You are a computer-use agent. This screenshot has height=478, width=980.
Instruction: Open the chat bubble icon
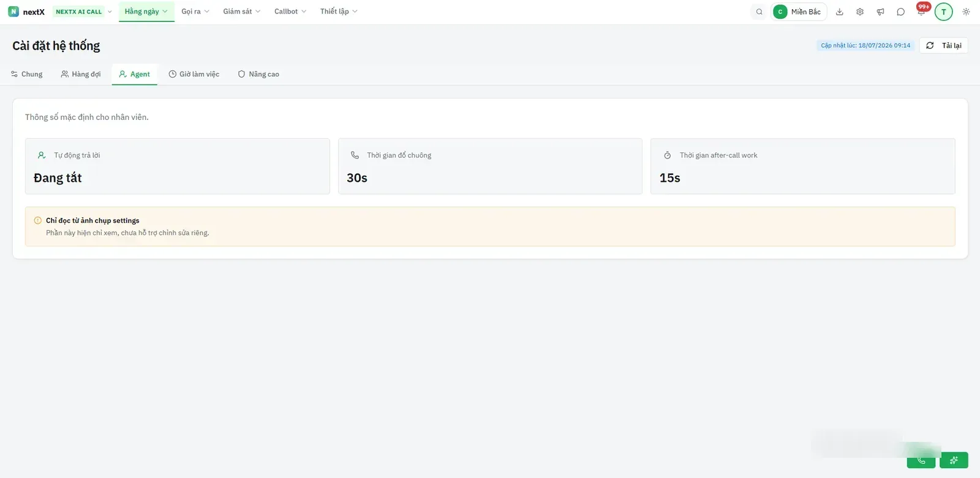click(900, 12)
